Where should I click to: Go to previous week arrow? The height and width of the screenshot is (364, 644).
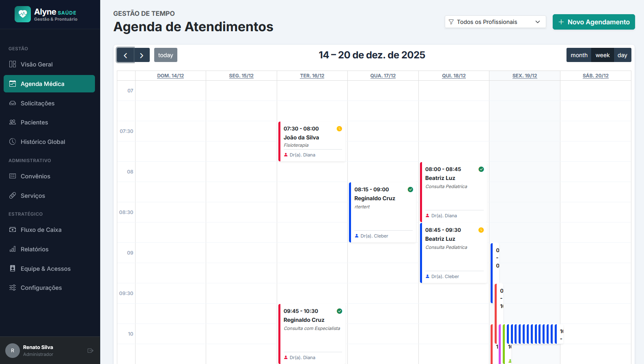[x=125, y=55]
